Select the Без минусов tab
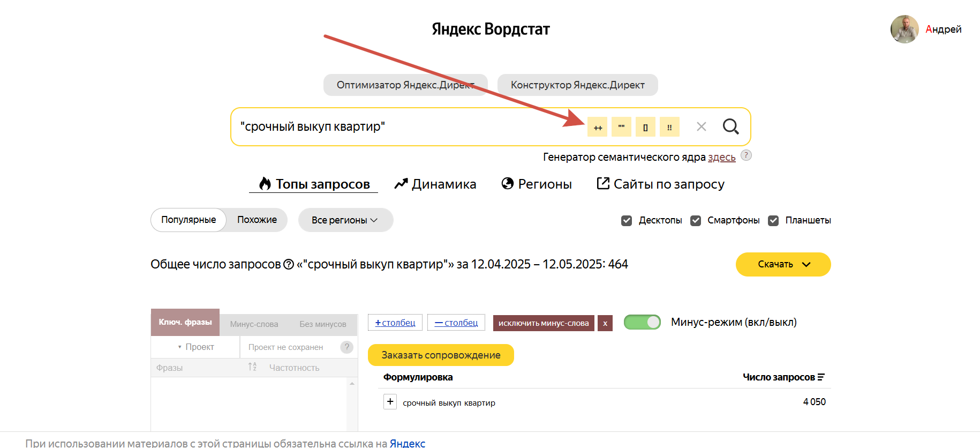 pyautogui.click(x=323, y=324)
